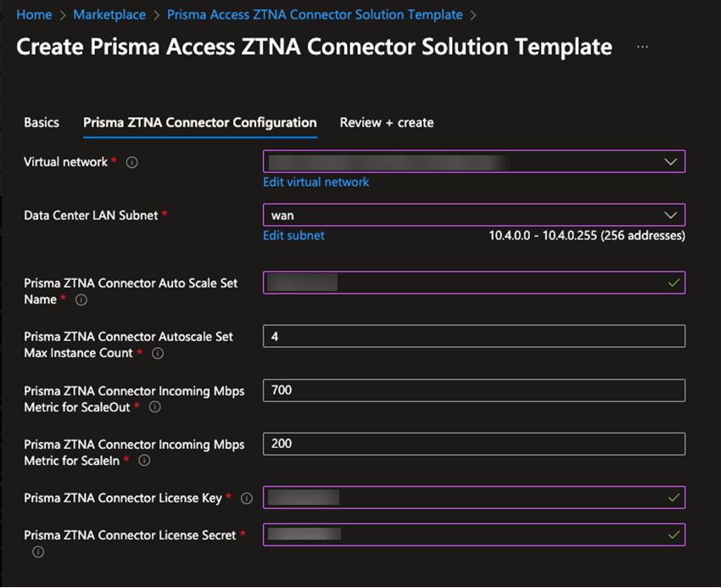Screen dimensions: 721x588
Task: Open the ellipsis more options menu
Action: point(642,47)
